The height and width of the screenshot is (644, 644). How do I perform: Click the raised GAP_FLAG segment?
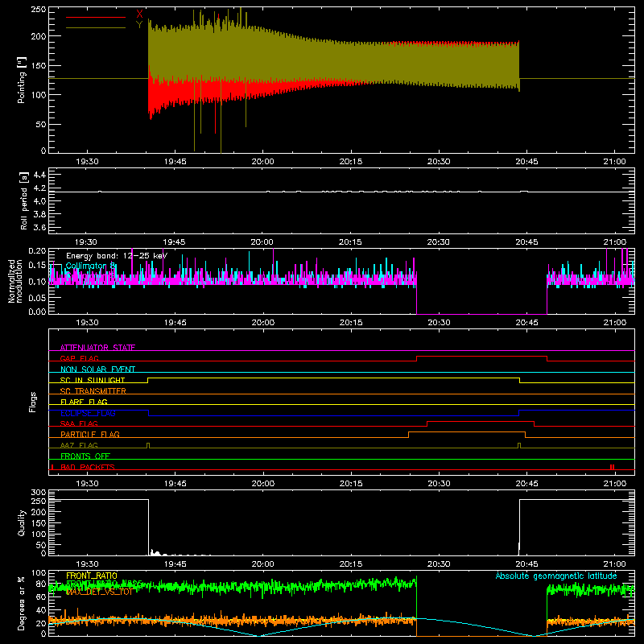click(x=481, y=356)
